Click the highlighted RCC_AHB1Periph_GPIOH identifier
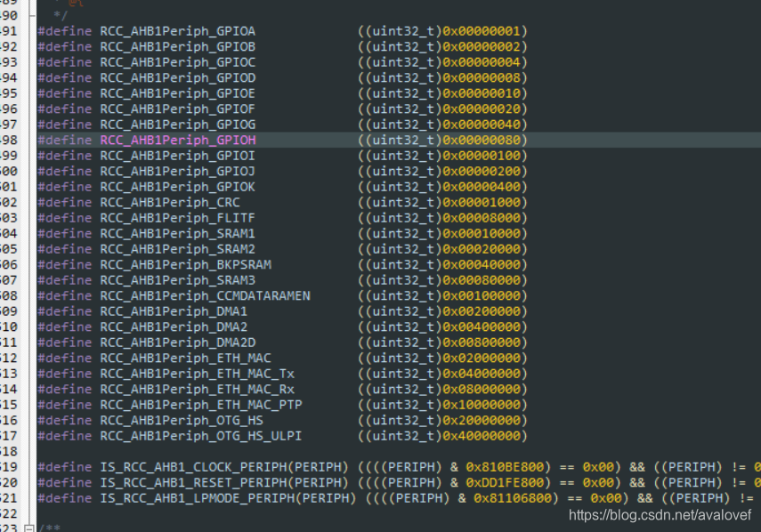761x532 pixels. (x=178, y=141)
